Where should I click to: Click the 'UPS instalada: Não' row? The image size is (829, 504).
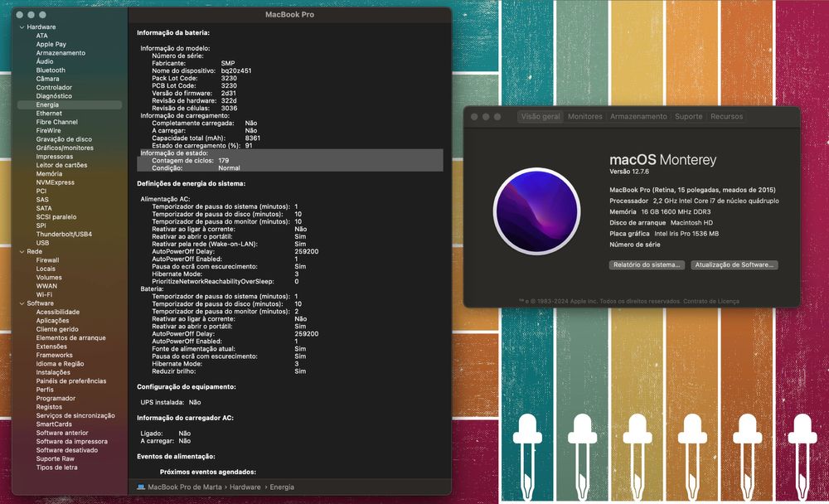click(170, 403)
